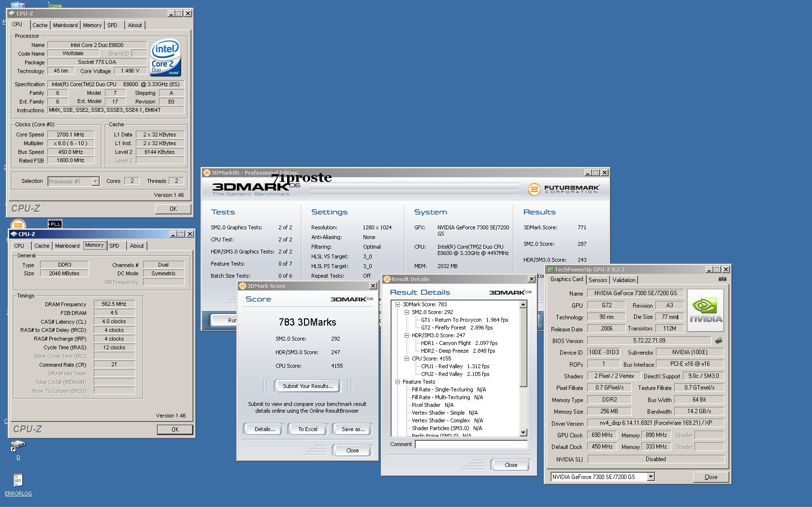Open About tab in Memory CPU-Z window

(137, 246)
